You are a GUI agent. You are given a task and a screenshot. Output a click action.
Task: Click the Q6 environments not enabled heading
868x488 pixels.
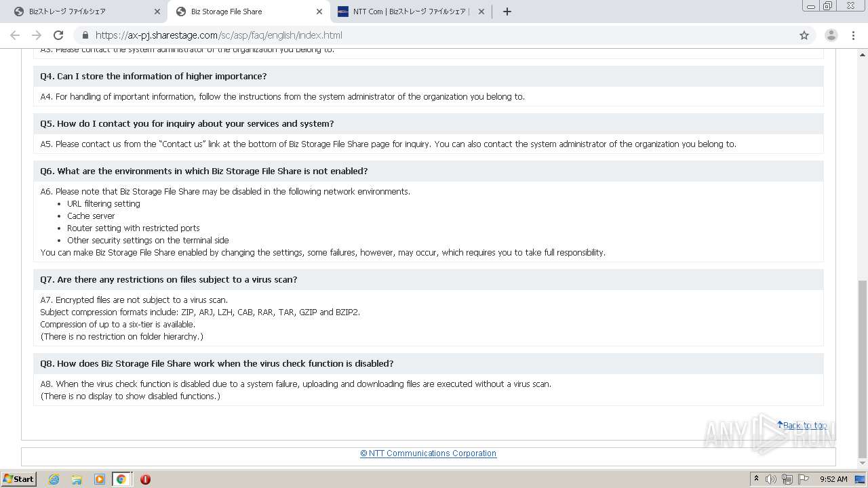coord(203,171)
